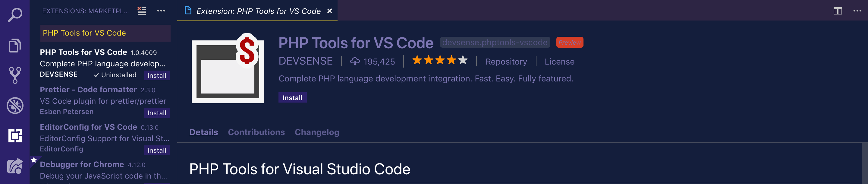Click the extensions search input field
Image resolution: width=868 pixels, height=184 pixels.
(x=105, y=33)
